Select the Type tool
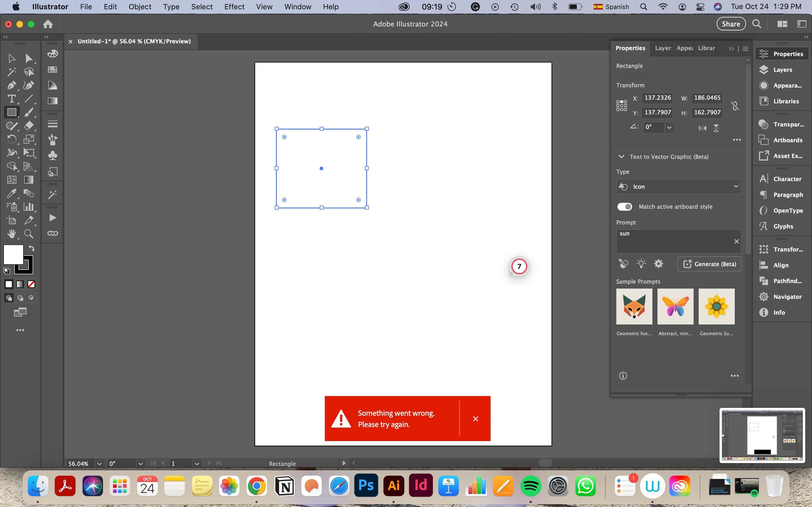The image size is (812, 507). tap(11, 99)
